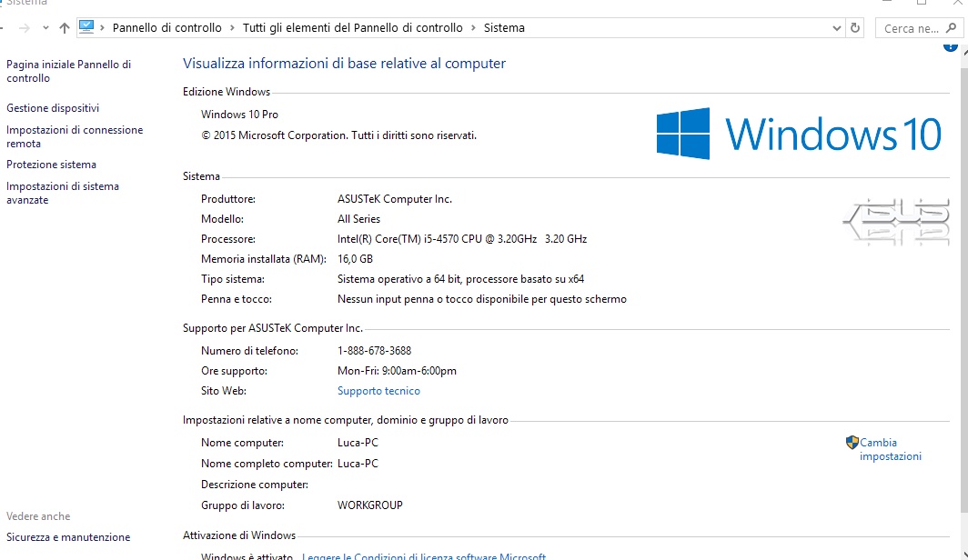The image size is (968, 560).
Task: Expand chevron after Pannello di controllo
Action: point(232,28)
